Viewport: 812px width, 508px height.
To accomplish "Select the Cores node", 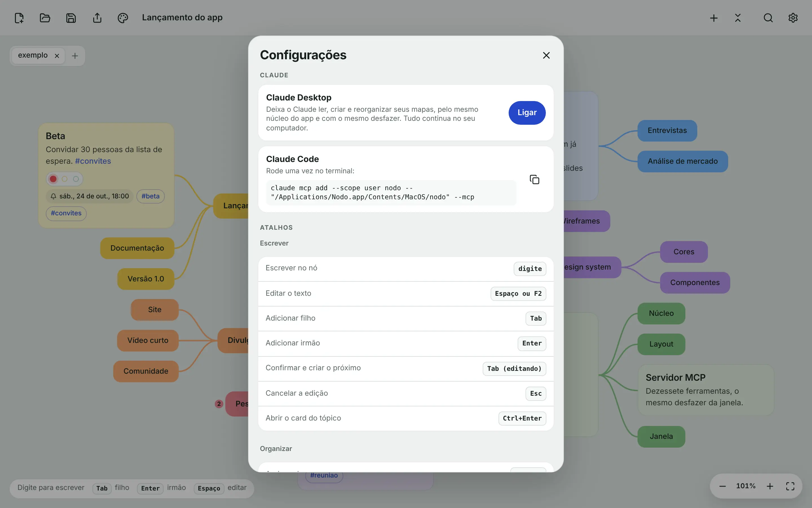I will tap(684, 252).
